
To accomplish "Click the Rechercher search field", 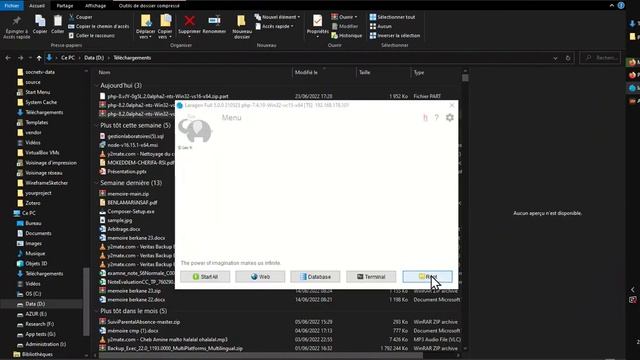I will coord(600,58).
